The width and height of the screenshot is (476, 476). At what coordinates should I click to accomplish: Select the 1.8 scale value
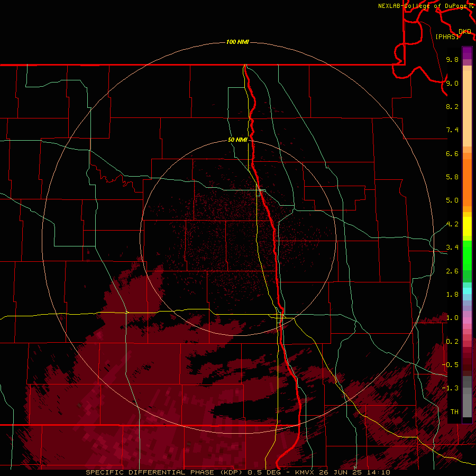(452, 295)
